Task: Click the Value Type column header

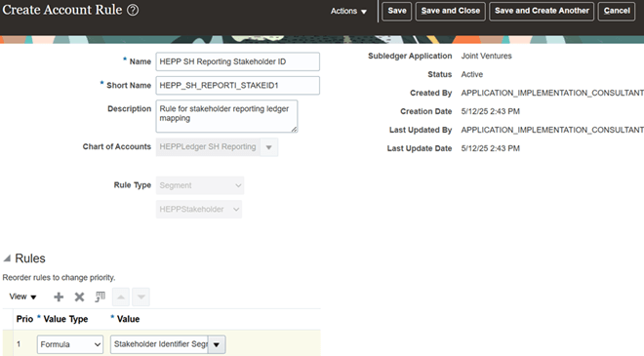Action: click(x=65, y=319)
